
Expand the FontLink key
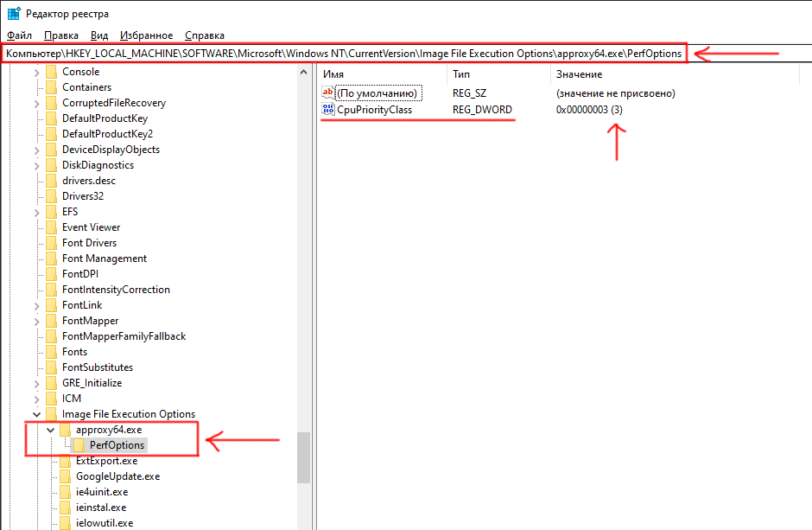tap(37, 306)
